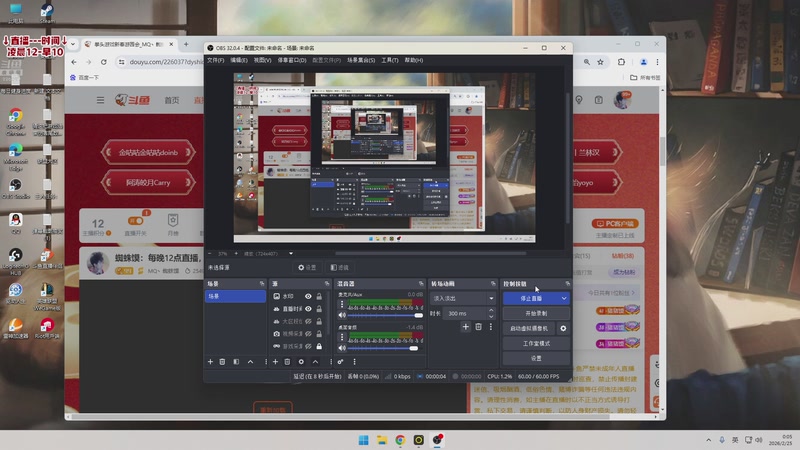Show the third source using its crossed eye icon
Image resolution: width=800 pixels, height=450 pixels.
click(x=308, y=321)
